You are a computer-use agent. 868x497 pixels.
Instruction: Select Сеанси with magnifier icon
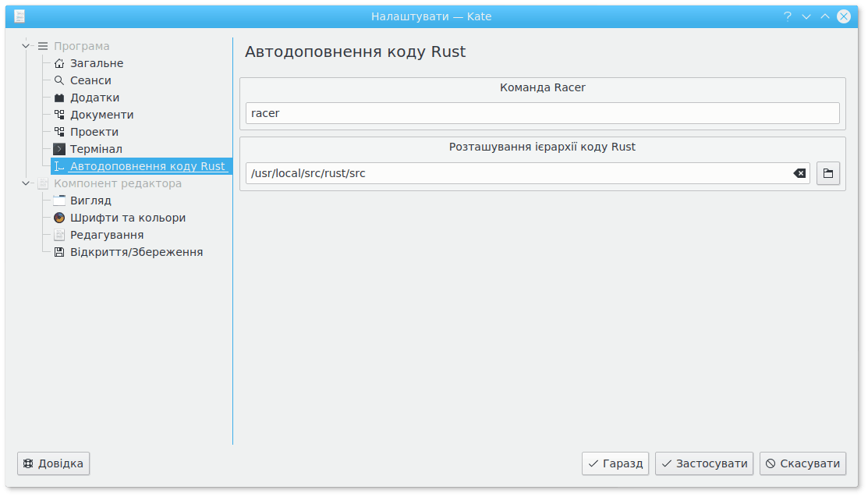[90, 80]
